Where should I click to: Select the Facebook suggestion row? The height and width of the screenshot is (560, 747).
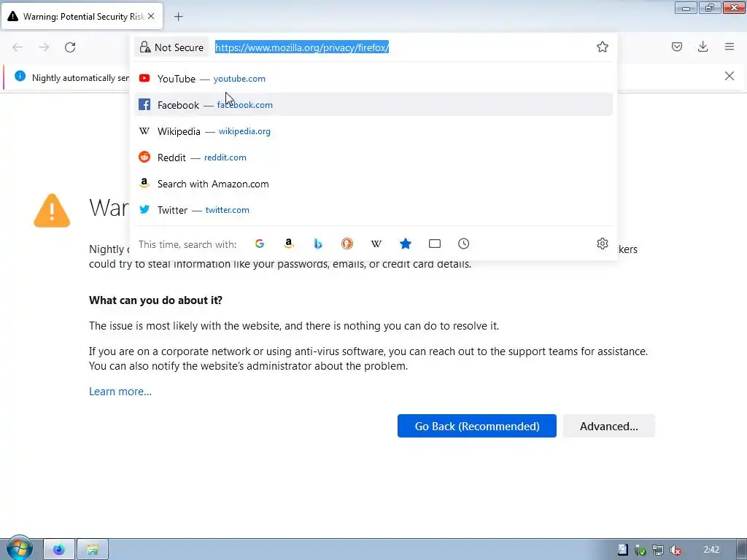(373, 105)
